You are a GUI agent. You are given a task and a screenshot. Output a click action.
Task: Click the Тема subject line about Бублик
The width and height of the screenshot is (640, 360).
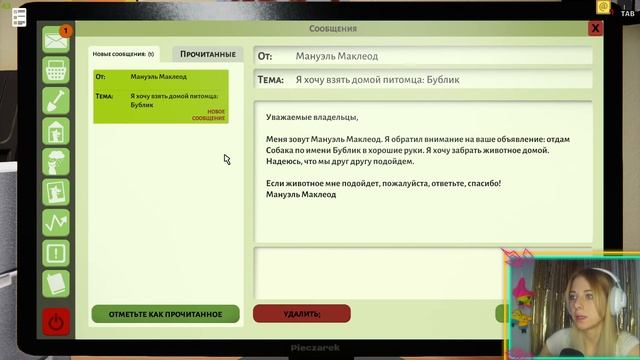[x=423, y=79]
